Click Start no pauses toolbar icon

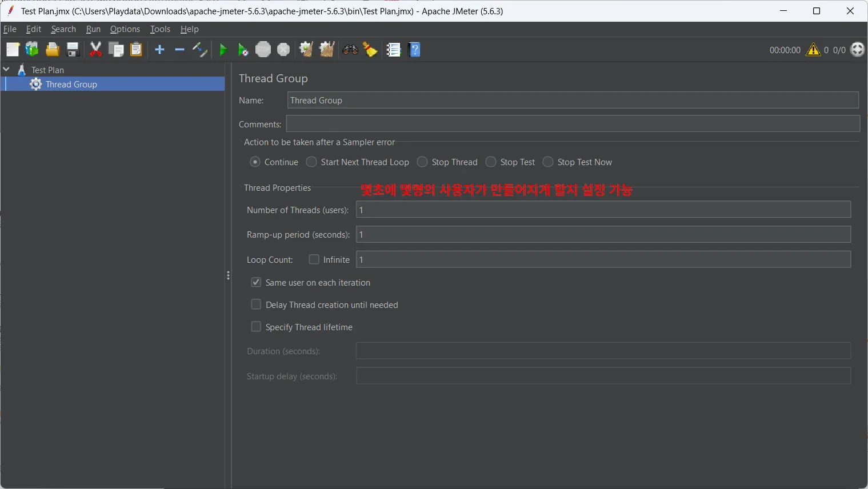pyautogui.click(x=243, y=50)
